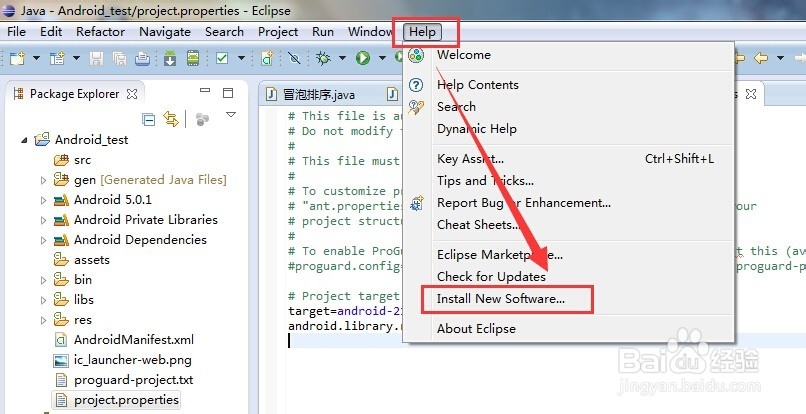Image resolution: width=806 pixels, height=414 pixels.
Task: Select ic_launcher-web.png file
Action: point(123,360)
